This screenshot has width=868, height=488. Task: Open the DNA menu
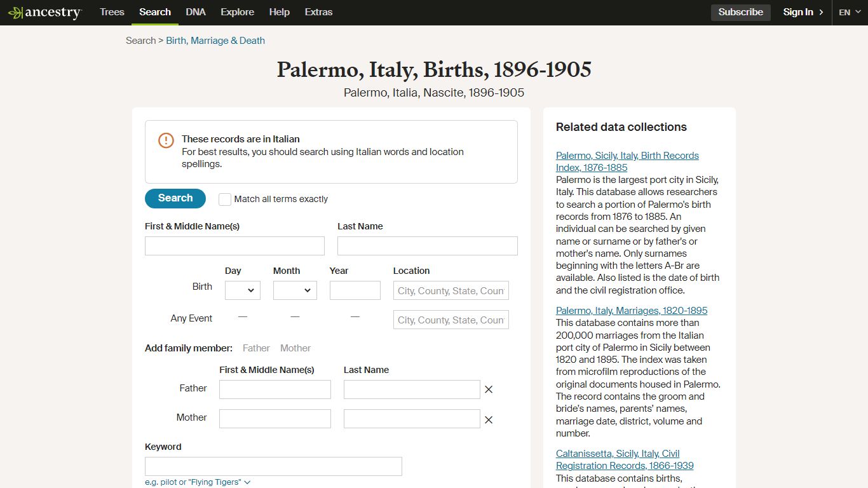click(x=196, y=12)
